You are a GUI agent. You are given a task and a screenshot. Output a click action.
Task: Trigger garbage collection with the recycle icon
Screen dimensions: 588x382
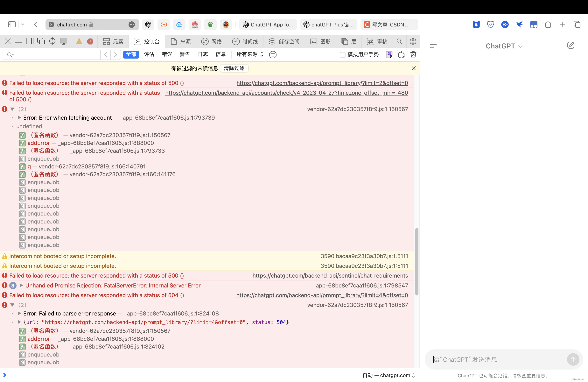tap(401, 55)
